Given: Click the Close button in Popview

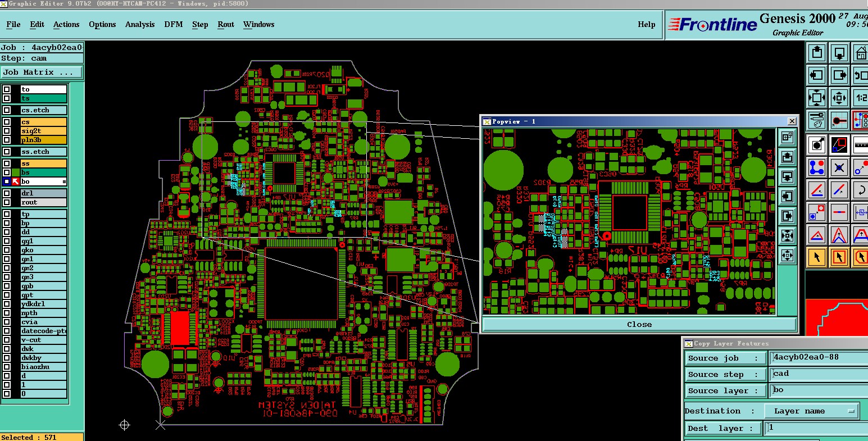Looking at the screenshot, I should tap(639, 324).
